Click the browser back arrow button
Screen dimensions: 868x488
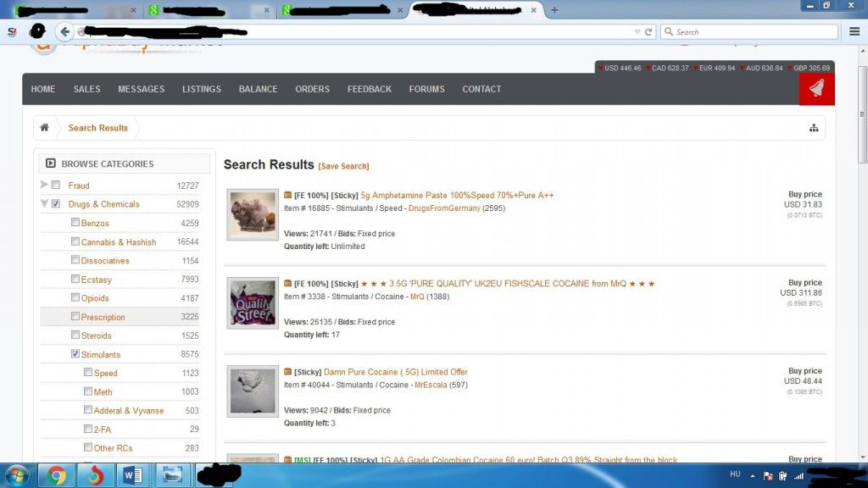click(x=64, y=31)
